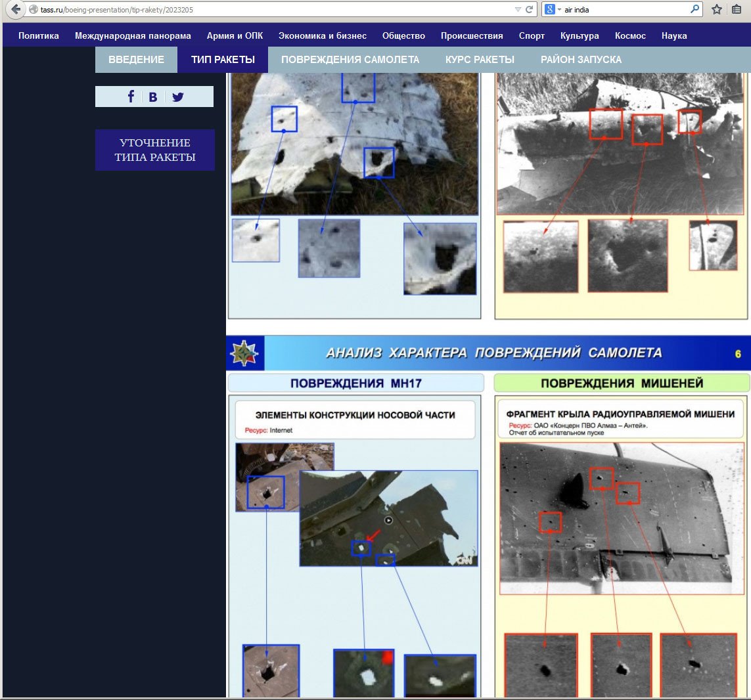This screenshot has height=700, width=751.
Task: Bookmark this page with the star icon
Action: [x=717, y=10]
